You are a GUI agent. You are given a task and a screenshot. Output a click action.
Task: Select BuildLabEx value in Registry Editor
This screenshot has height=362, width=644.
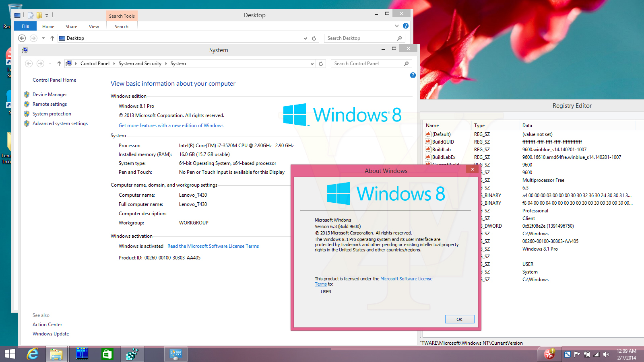point(444,157)
